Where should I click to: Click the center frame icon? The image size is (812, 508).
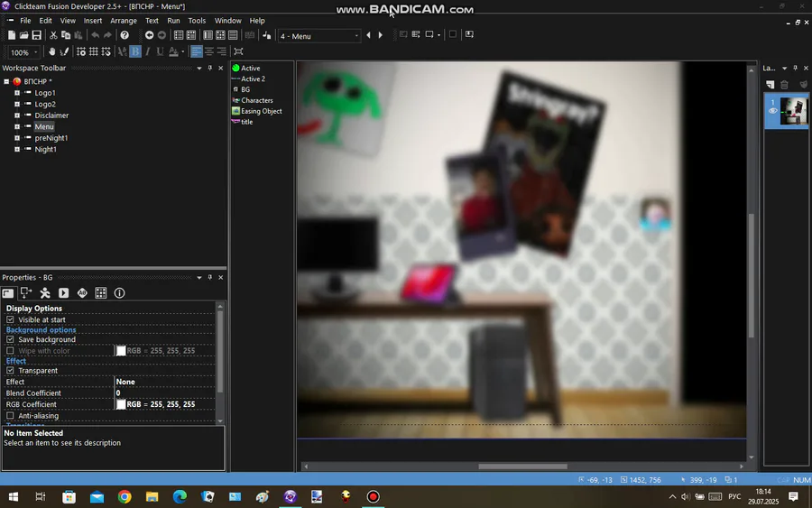point(238,51)
